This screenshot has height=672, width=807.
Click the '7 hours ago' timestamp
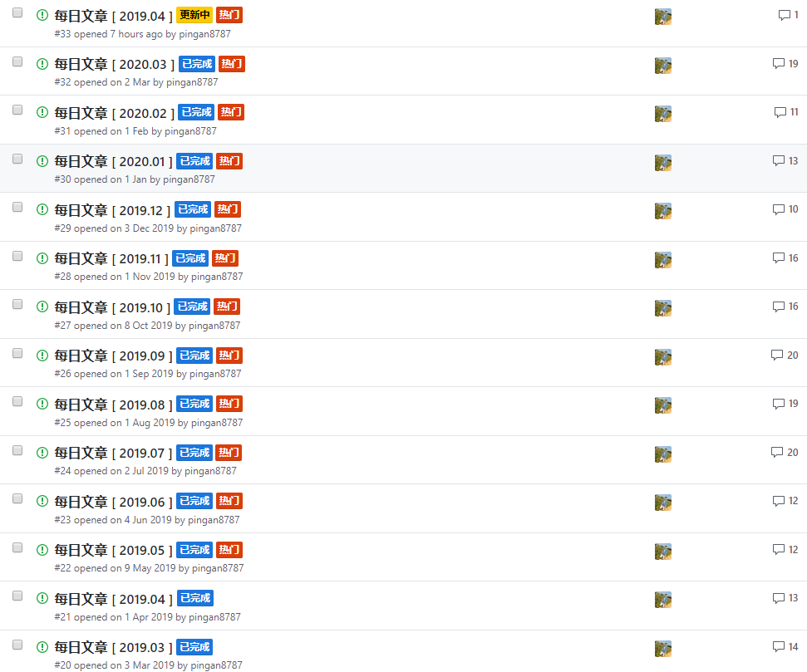click(136, 34)
